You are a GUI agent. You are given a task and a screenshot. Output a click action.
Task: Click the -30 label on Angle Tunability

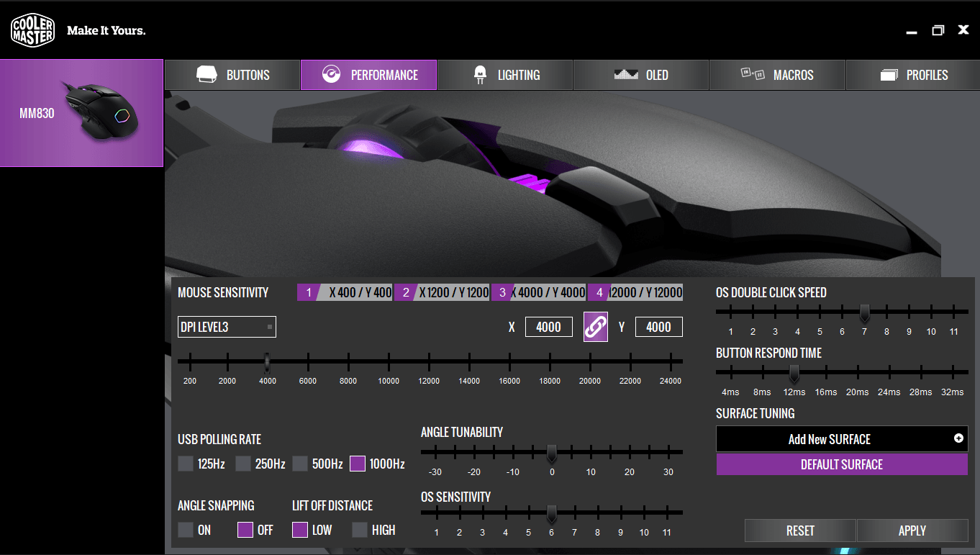point(435,472)
